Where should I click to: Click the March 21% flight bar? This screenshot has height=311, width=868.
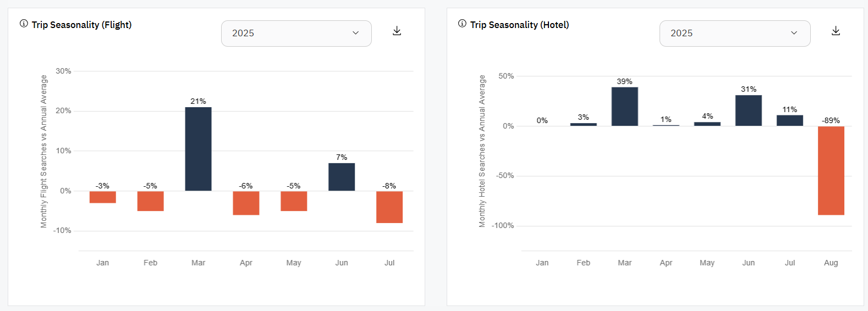coord(198,149)
